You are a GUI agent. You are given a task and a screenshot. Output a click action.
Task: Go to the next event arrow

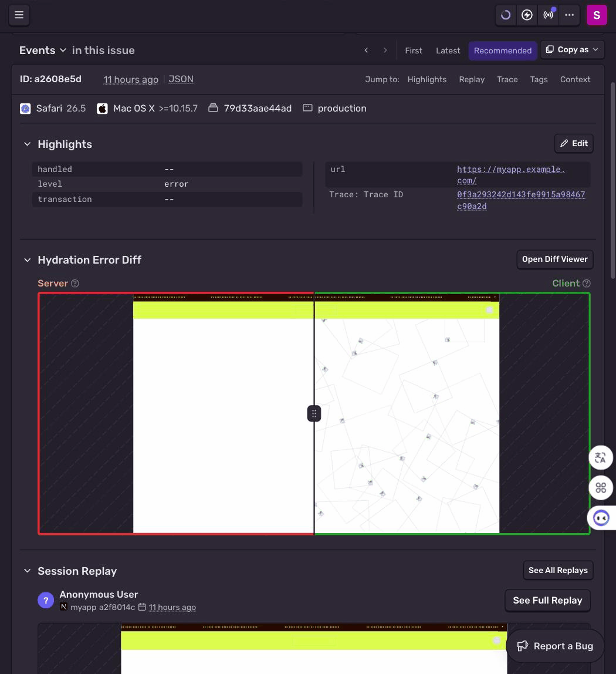pyautogui.click(x=385, y=50)
